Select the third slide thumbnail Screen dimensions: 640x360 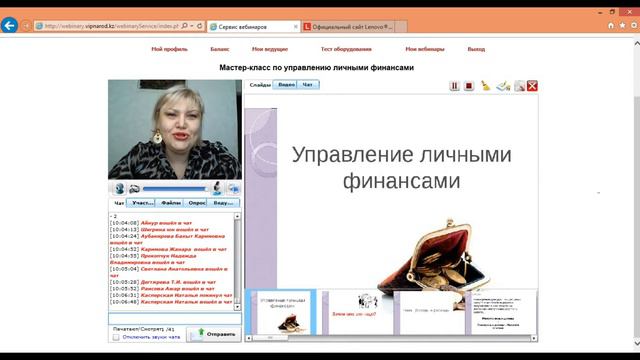[429, 312]
